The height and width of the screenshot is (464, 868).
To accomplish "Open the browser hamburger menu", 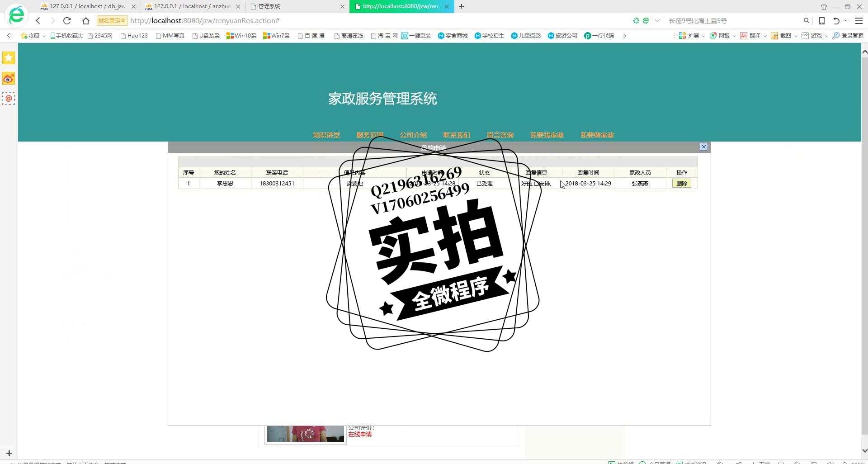I will click(x=859, y=20).
